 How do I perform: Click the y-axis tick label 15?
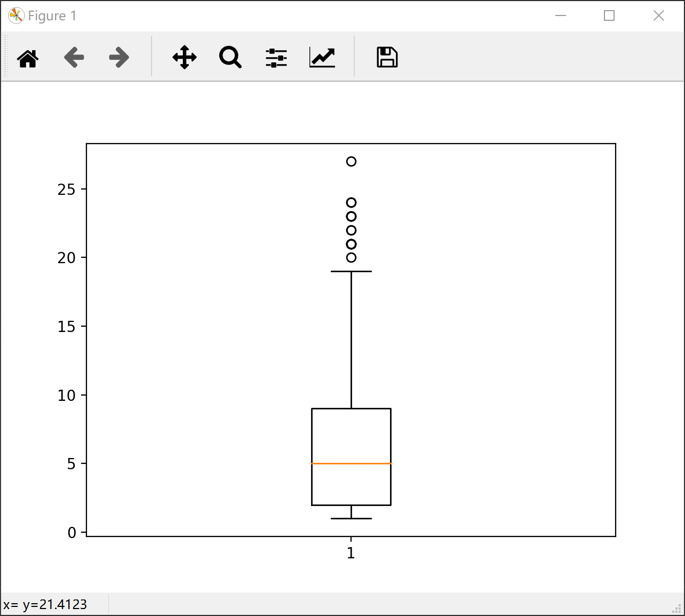[67, 327]
